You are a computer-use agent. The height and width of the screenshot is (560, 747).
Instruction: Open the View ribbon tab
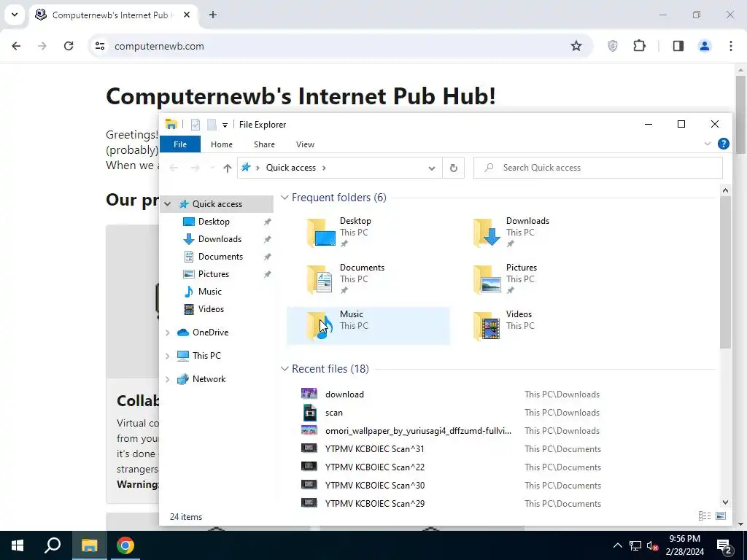[306, 144]
